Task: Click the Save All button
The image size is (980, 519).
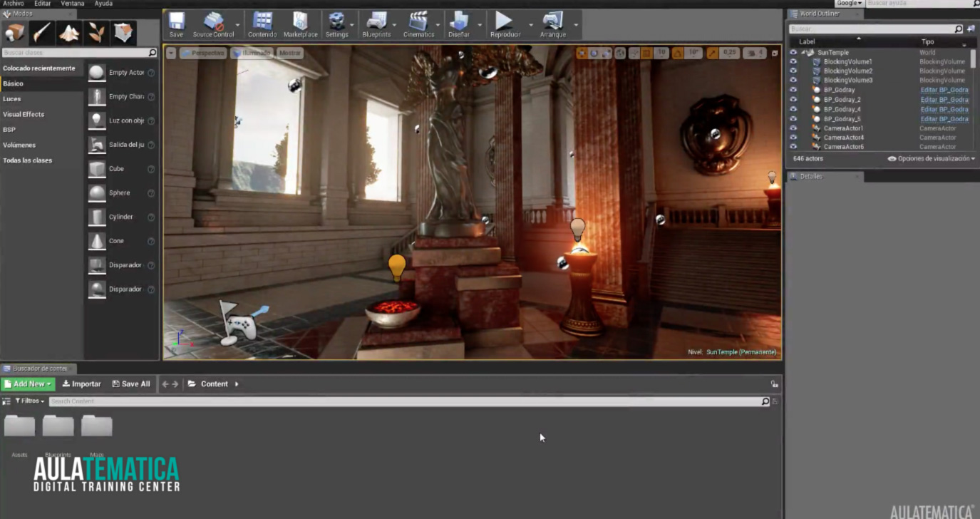Action: [x=131, y=384]
